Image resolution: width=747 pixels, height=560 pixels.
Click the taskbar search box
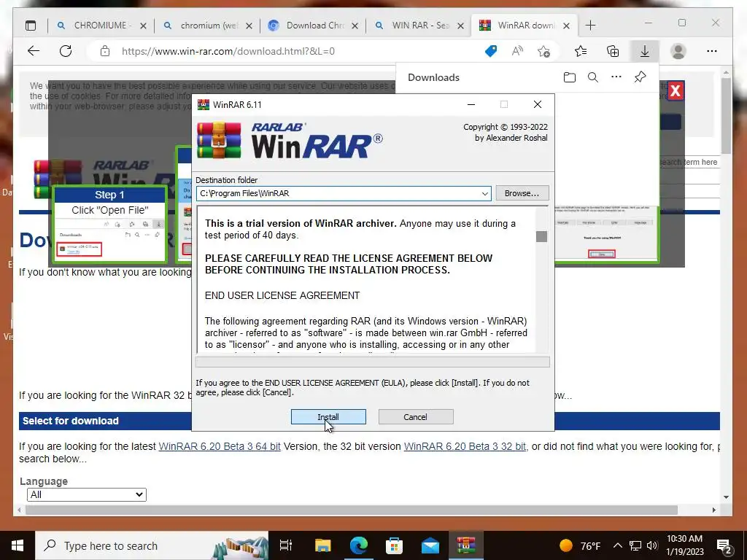152,545
